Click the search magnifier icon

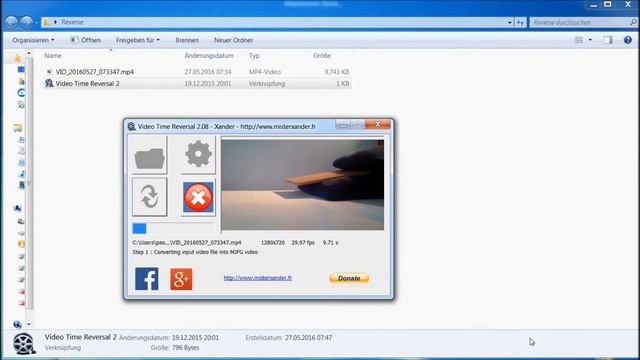tap(633, 22)
